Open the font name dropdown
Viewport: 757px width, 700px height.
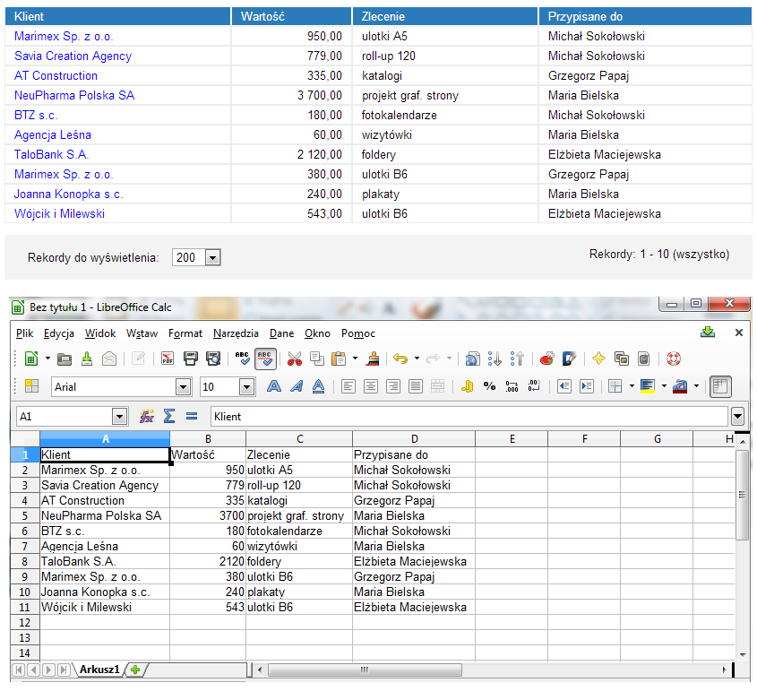click(x=183, y=387)
